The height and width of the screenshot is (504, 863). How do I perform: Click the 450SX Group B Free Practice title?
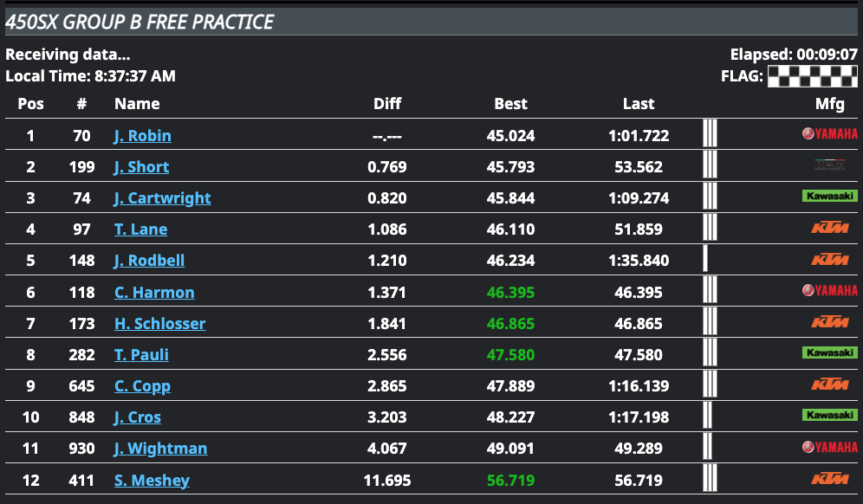(x=140, y=23)
